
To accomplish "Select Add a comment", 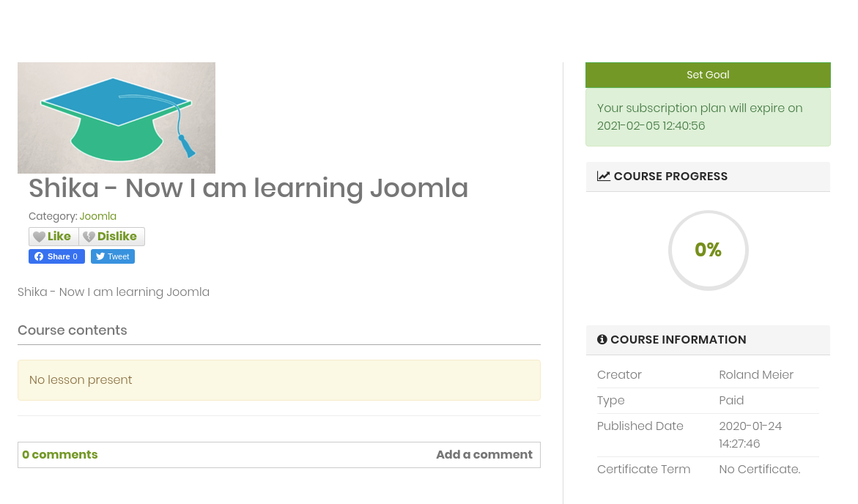I will click(484, 455).
